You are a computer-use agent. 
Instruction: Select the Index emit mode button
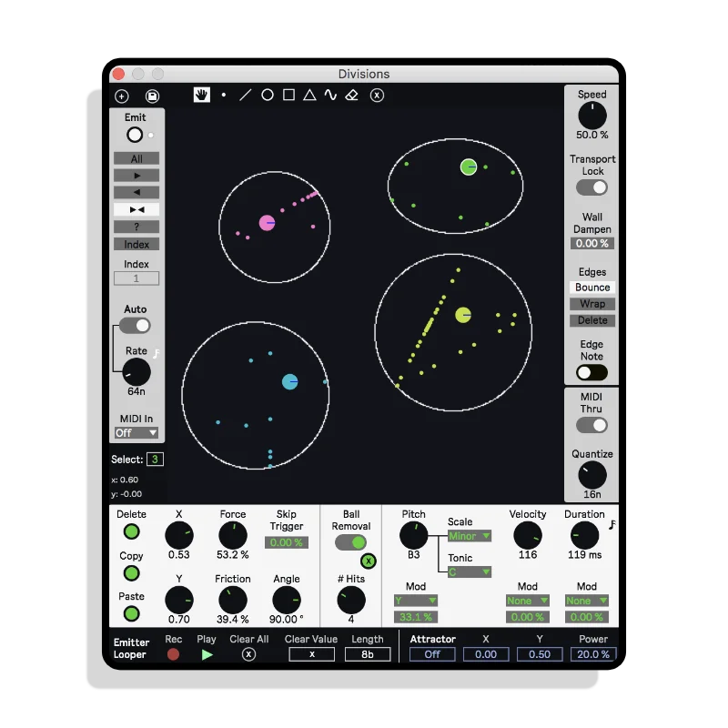coord(136,244)
